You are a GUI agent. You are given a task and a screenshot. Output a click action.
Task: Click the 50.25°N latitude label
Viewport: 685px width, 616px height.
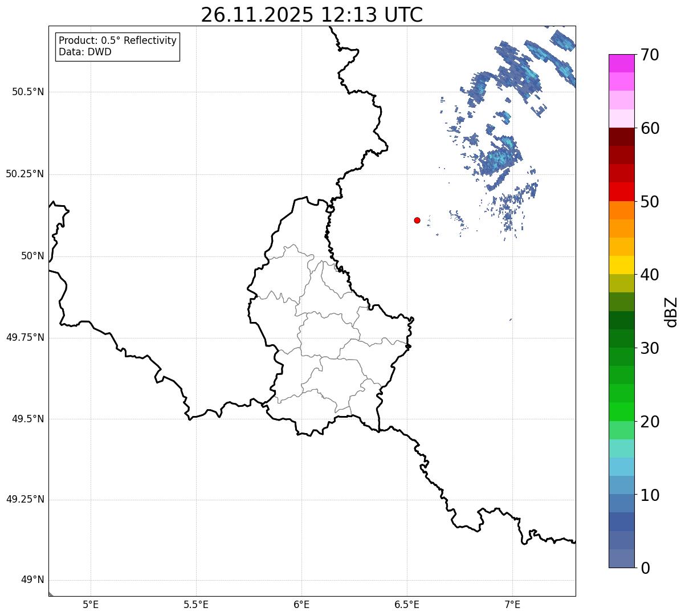25,174
